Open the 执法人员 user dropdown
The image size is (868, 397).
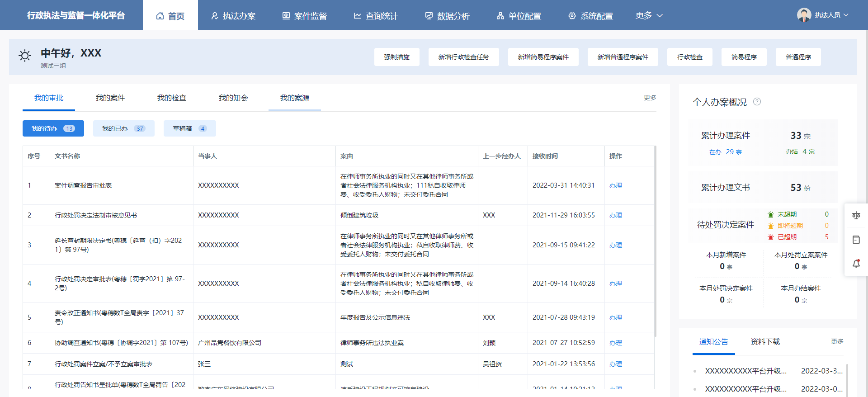pos(831,15)
